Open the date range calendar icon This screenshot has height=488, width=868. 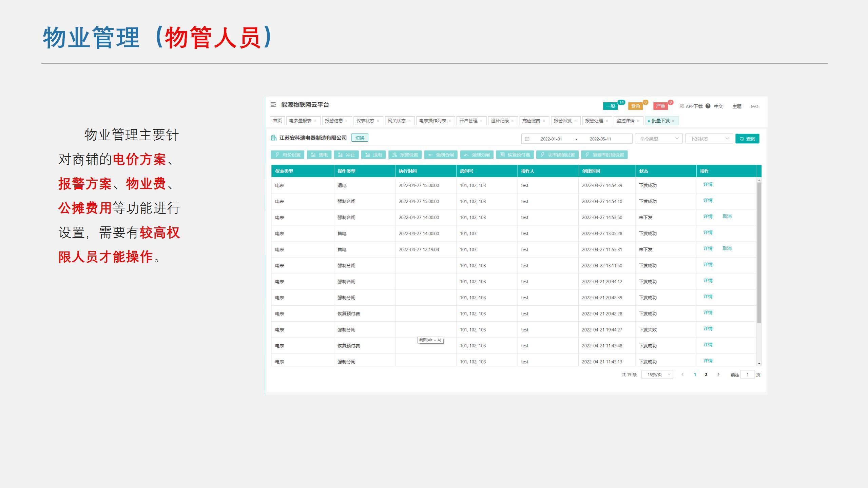[x=527, y=139]
